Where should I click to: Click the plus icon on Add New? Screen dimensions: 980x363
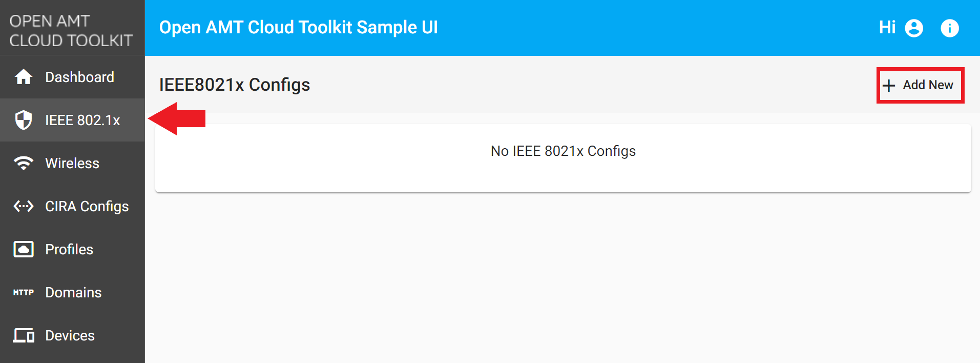tap(889, 85)
